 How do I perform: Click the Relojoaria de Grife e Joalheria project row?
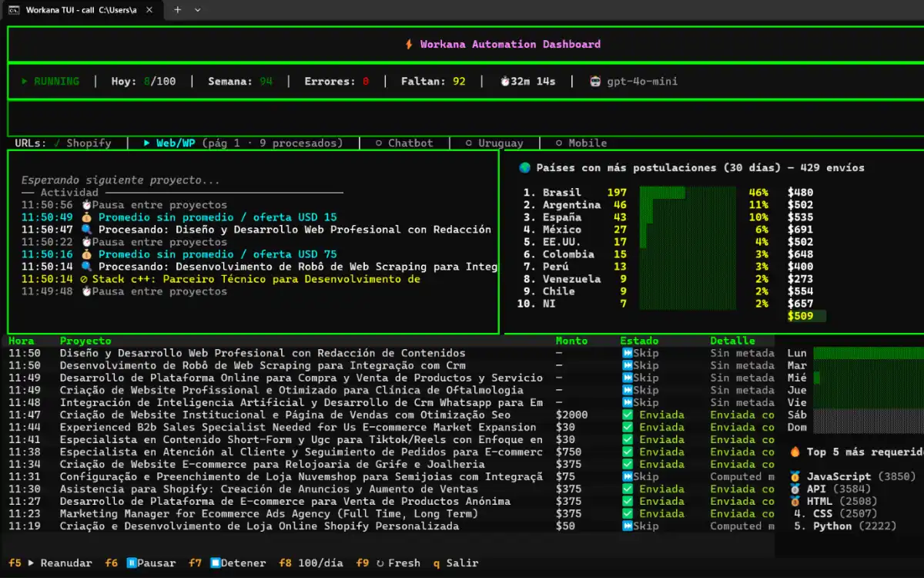pyautogui.click(x=391, y=464)
